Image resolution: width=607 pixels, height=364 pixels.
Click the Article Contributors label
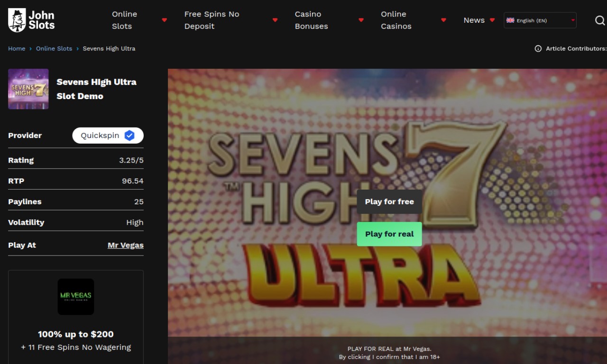[x=576, y=48]
